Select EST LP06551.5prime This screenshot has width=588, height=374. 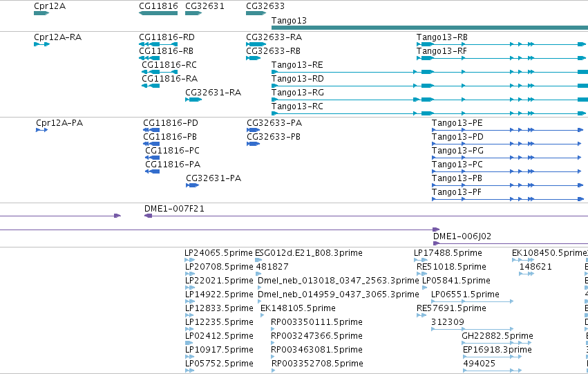click(465, 295)
